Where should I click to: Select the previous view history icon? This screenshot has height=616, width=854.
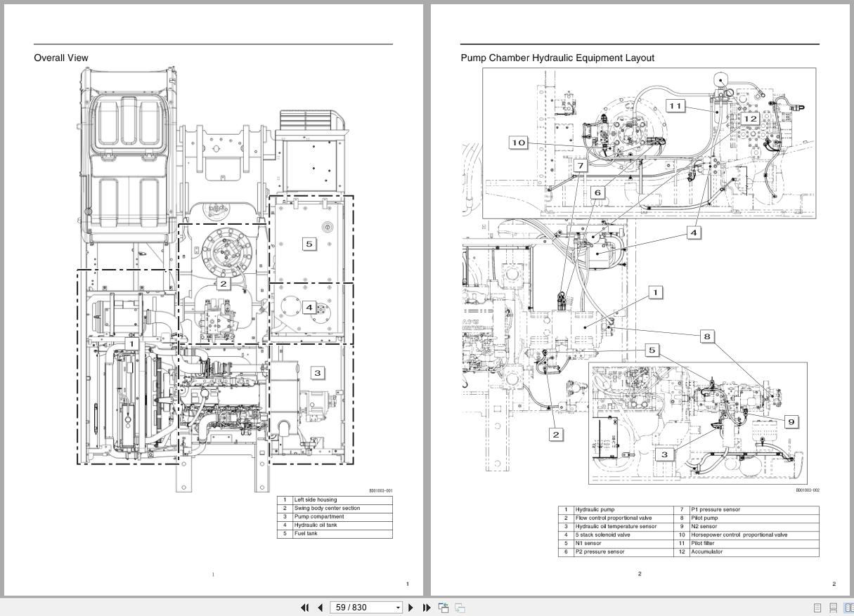click(443, 607)
